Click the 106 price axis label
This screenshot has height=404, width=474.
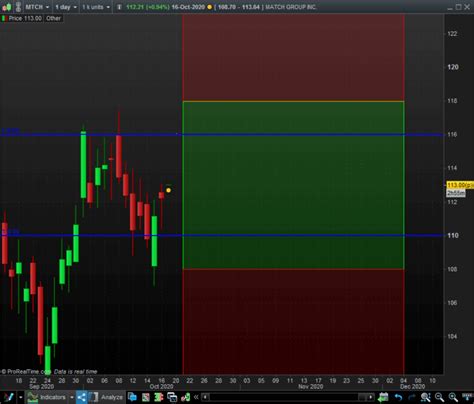[452, 303]
